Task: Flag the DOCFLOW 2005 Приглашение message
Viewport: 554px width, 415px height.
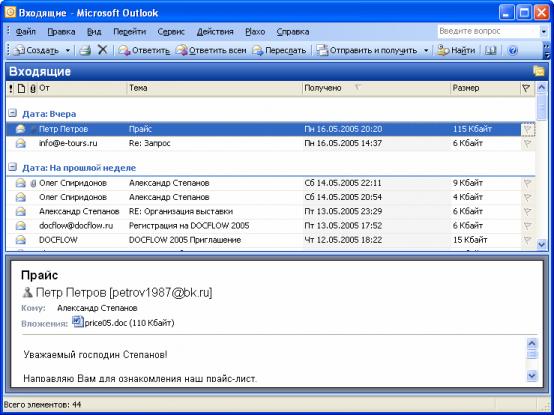Action: point(528,240)
